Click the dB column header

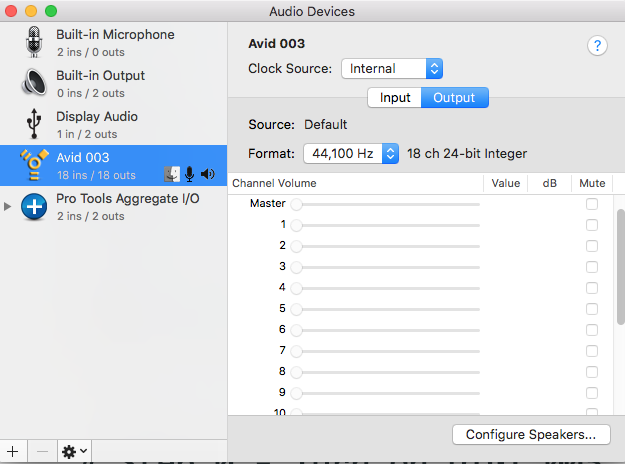[549, 183]
